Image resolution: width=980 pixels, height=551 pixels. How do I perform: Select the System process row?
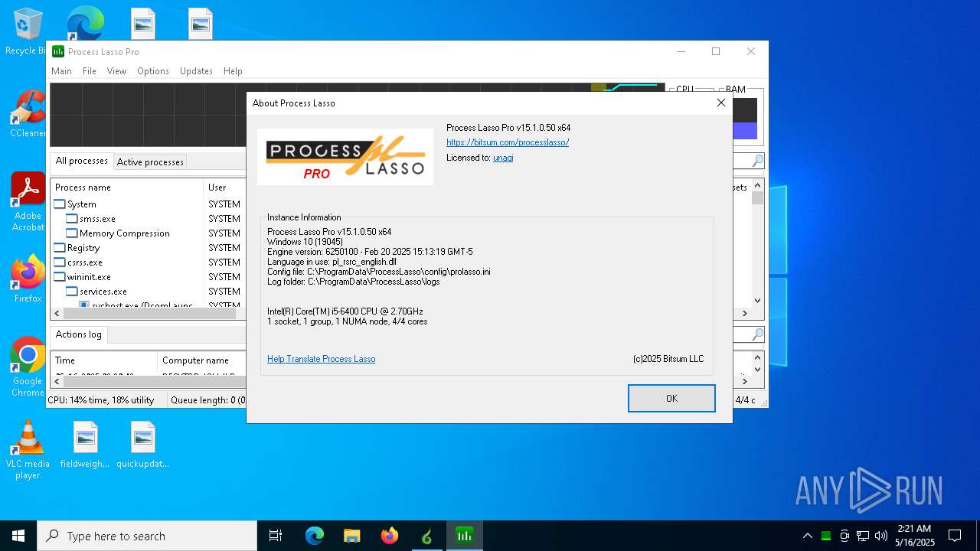pos(149,204)
